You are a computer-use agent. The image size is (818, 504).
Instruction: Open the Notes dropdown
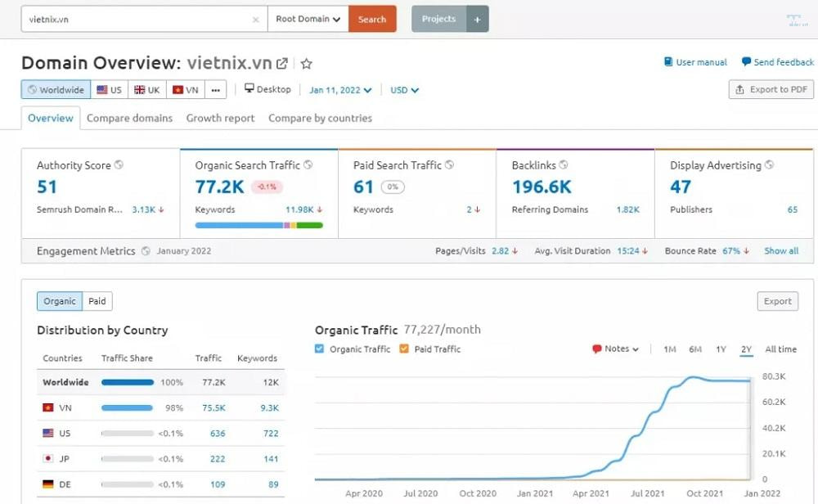click(x=616, y=349)
